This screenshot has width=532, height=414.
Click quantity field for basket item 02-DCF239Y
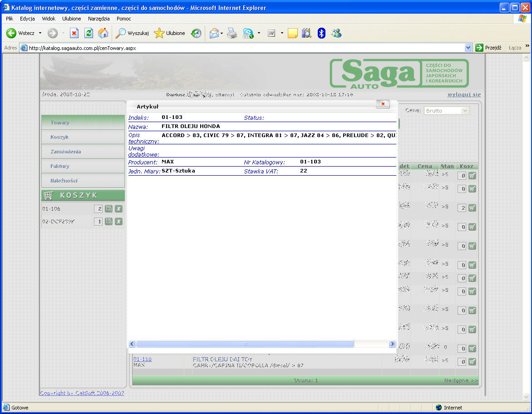point(99,222)
